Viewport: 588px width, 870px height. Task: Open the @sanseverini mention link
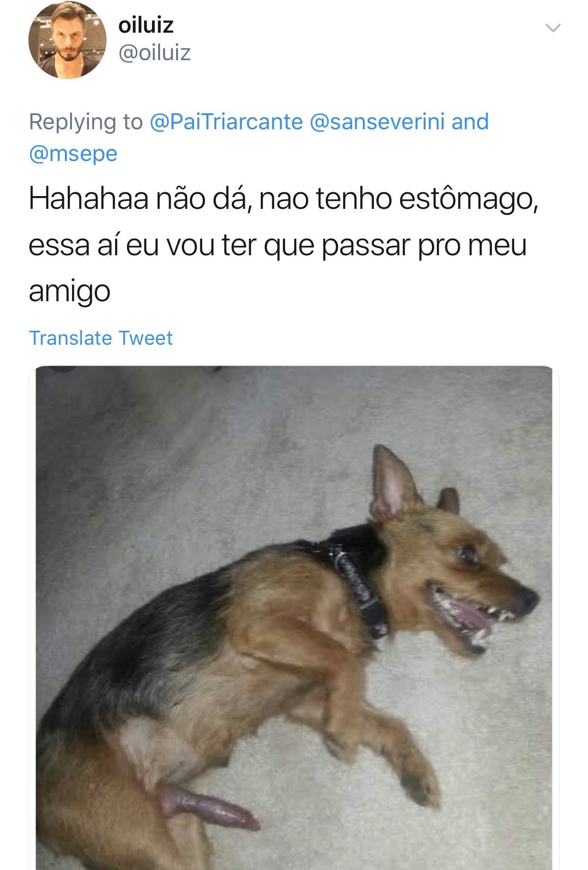(377, 122)
